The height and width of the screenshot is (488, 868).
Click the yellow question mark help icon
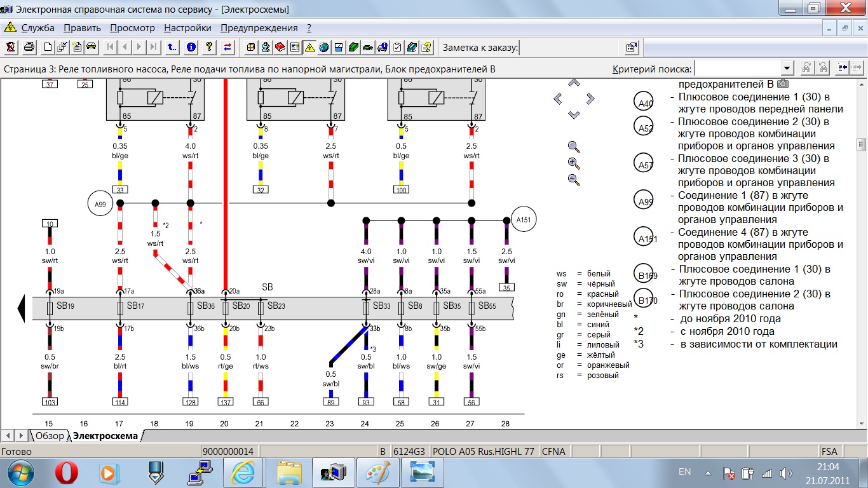pos(209,47)
